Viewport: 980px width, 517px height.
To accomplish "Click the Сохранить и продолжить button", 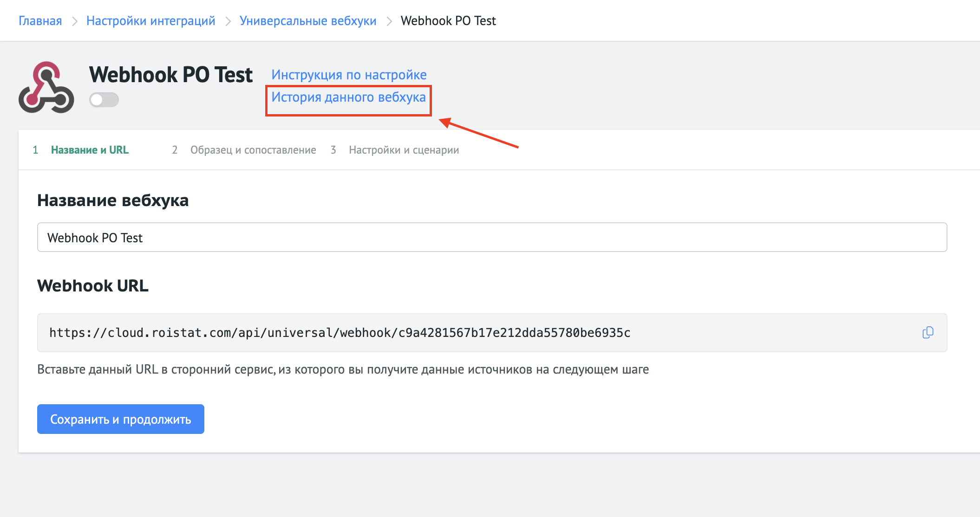I will pyautogui.click(x=121, y=419).
